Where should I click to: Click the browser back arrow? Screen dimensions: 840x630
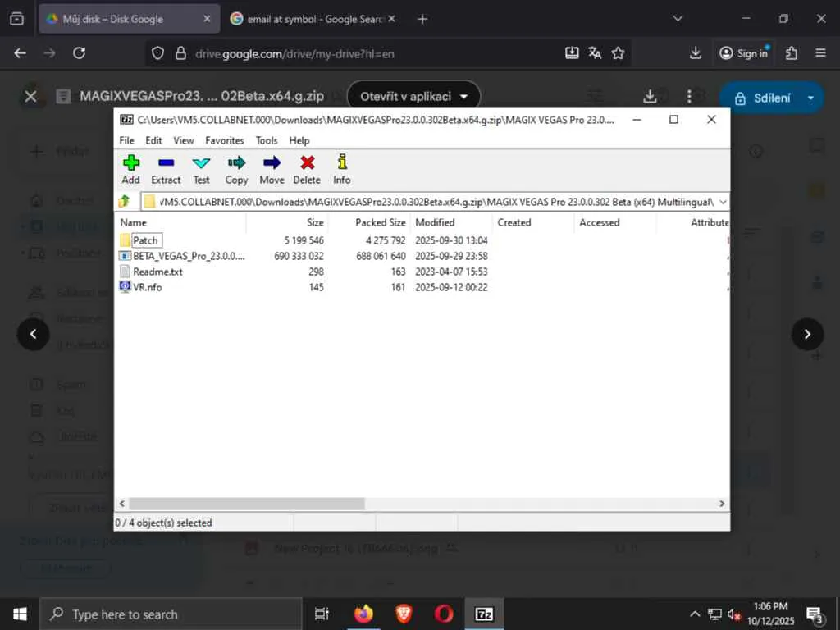pos(21,53)
